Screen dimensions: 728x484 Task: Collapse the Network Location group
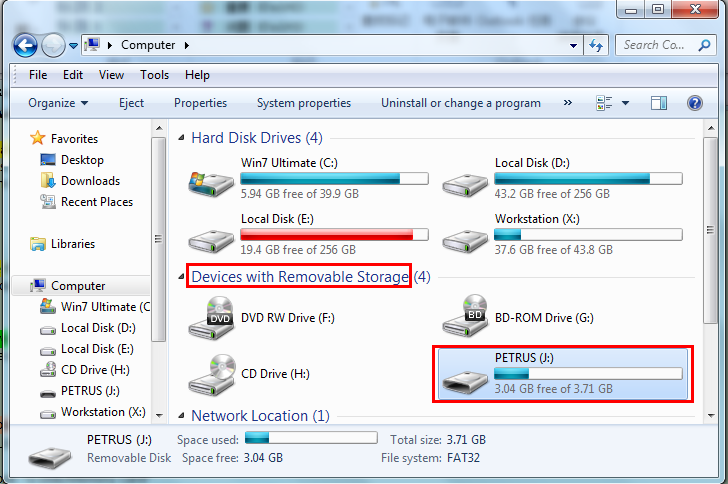[182, 415]
